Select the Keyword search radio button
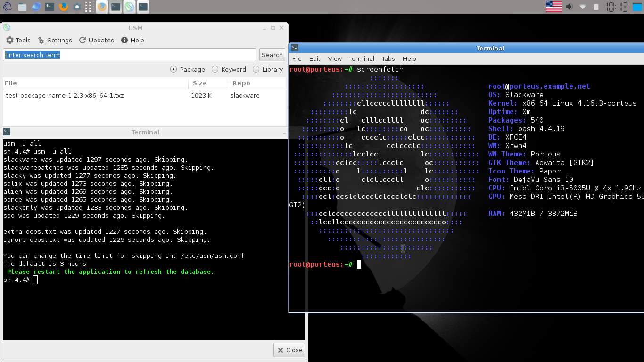The image size is (644, 362). click(215, 69)
